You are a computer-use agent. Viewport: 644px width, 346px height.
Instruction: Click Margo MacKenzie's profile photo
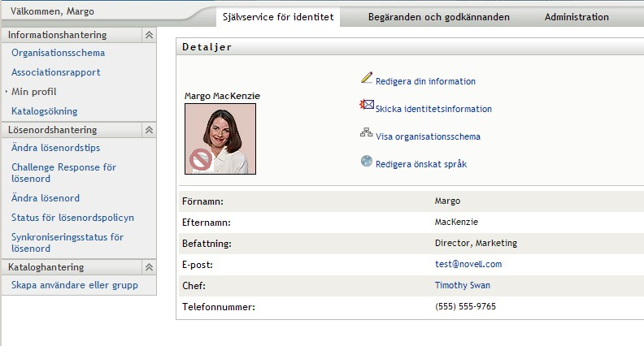point(220,139)
